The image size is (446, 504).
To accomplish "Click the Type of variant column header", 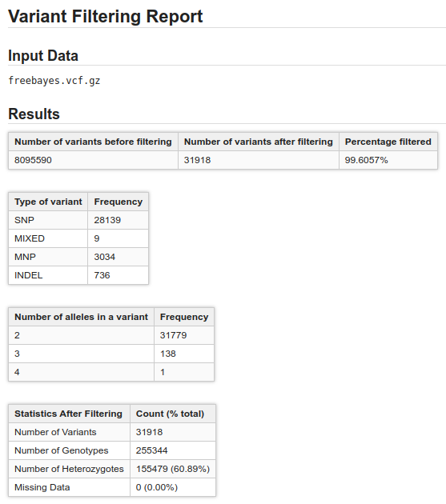I will point(48,202).
